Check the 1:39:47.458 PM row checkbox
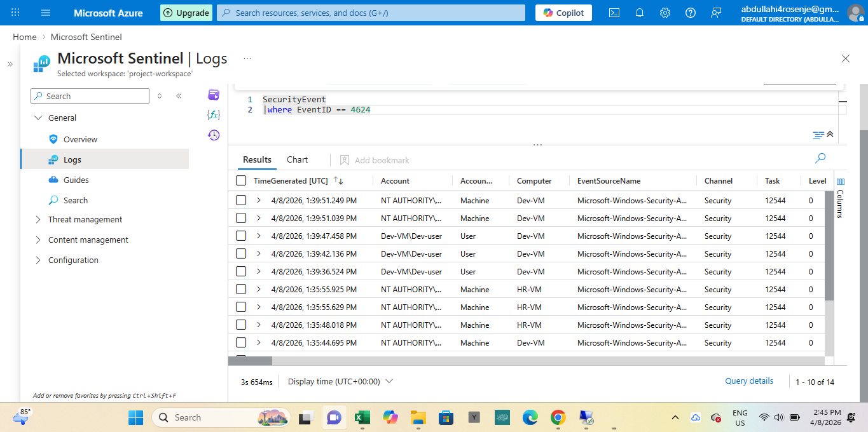 [241, 236]
